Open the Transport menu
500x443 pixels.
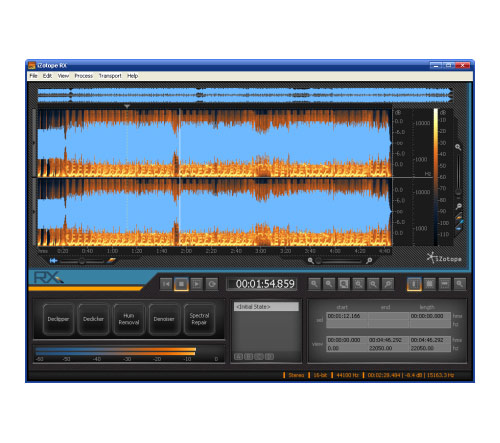[110, 76]
